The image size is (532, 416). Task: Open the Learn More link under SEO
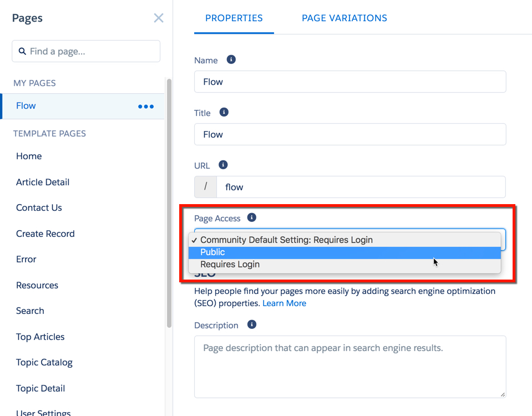pos(284,303)
